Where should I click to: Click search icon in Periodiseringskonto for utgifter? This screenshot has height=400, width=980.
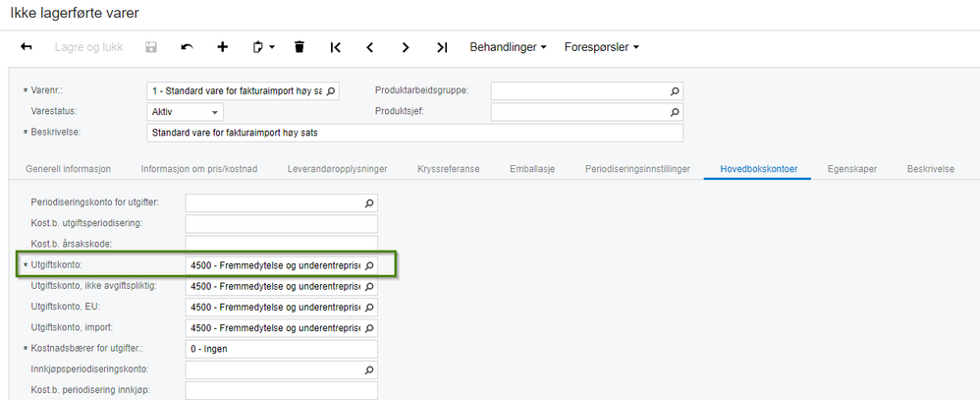click(369, 202)
